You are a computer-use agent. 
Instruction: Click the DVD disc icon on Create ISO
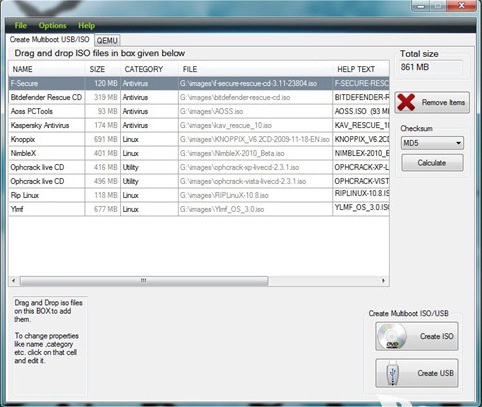(x=392, y=336)
